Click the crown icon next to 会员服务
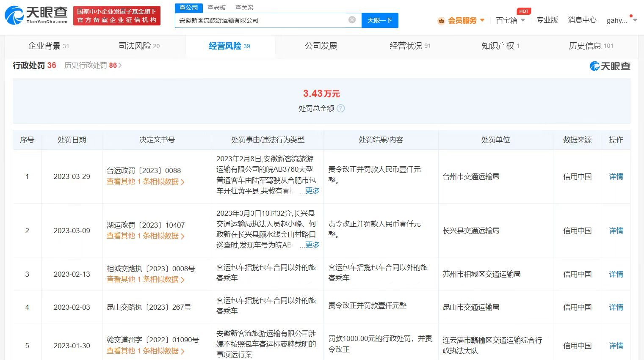 click(x=441, y=20)
